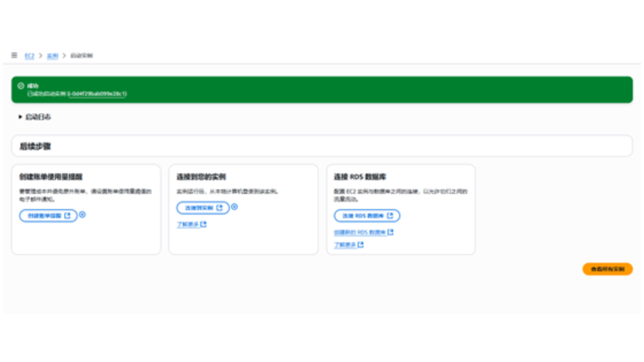Click the orange 查看所有实例 button
The image size is (644, 362).
(607, 269)
